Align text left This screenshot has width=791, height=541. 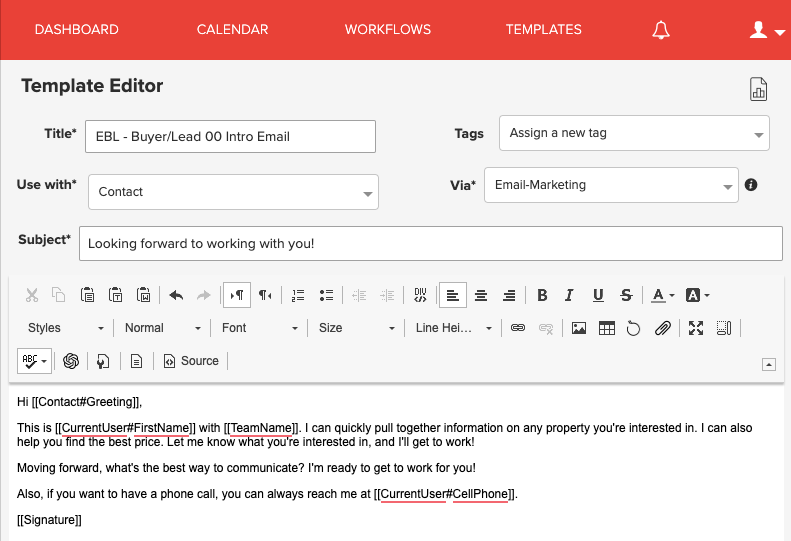point(453,295)
